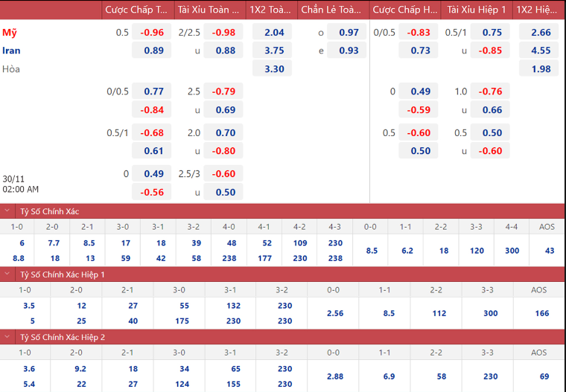Select full-match AOS odds 43
This screenshot has height=392, width=566.
point(550,251)
